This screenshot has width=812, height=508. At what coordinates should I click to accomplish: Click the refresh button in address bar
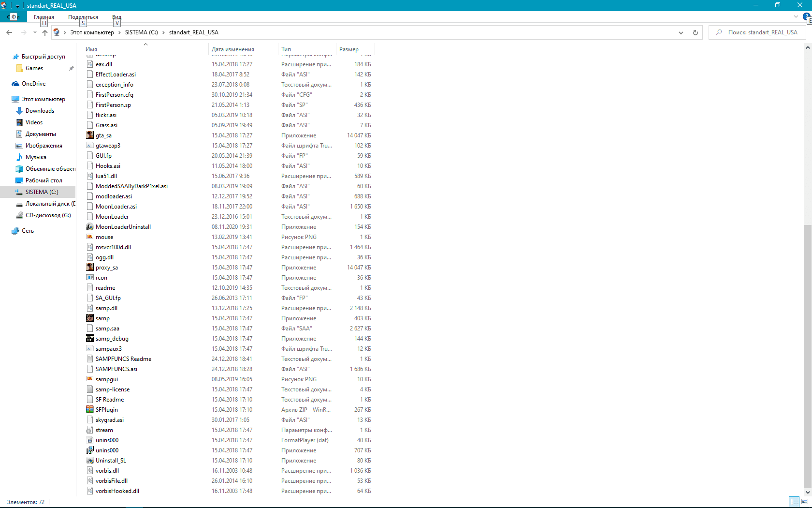(x=696, y=32)
